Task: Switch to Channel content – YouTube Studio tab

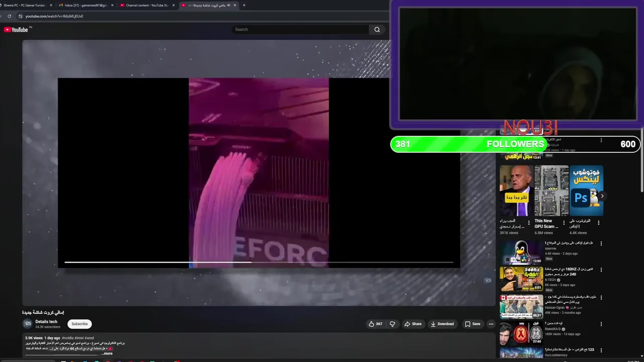Action: point(146,5)
